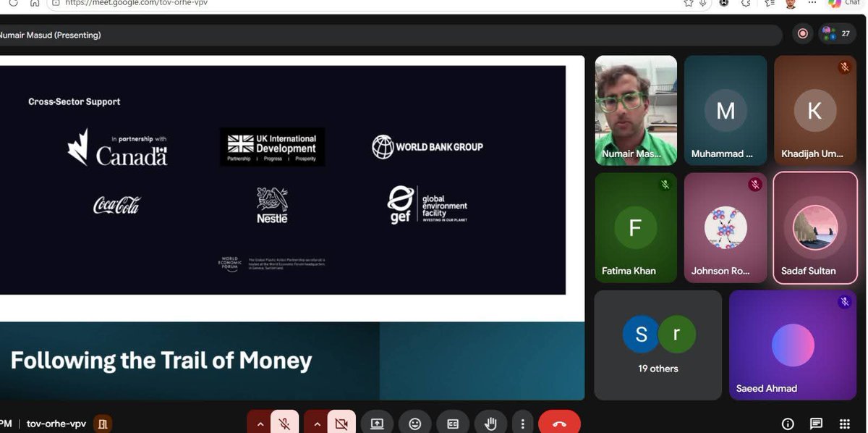Bookmark page with the star icon
Screen dimensions: 868x433
[688, 3]
